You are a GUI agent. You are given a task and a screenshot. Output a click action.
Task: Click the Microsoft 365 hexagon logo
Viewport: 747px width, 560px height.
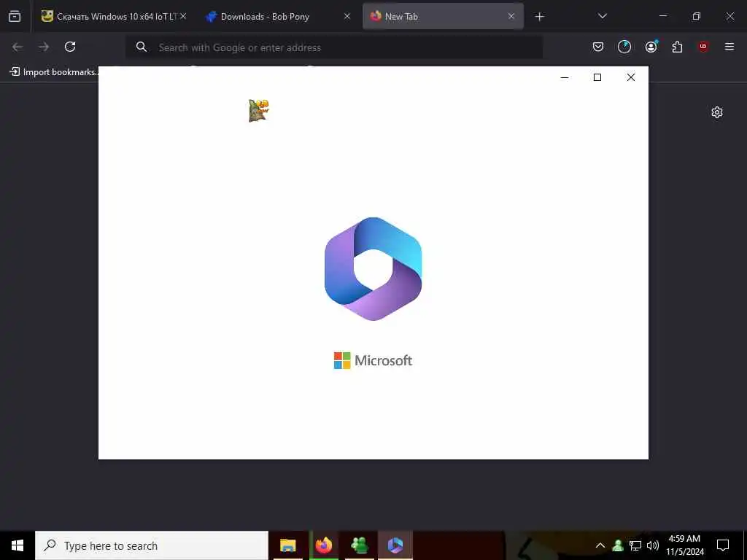pyautogui.click(x=373, y=268)
